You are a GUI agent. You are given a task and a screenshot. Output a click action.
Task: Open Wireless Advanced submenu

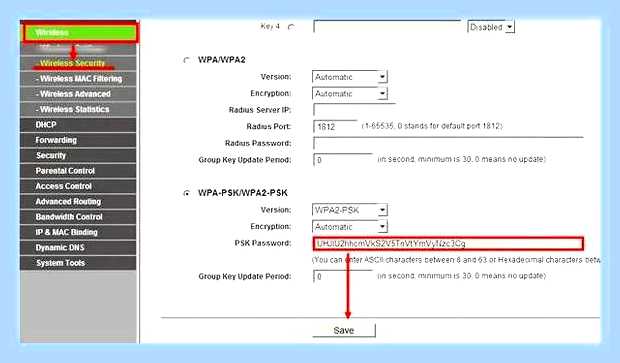78,94
